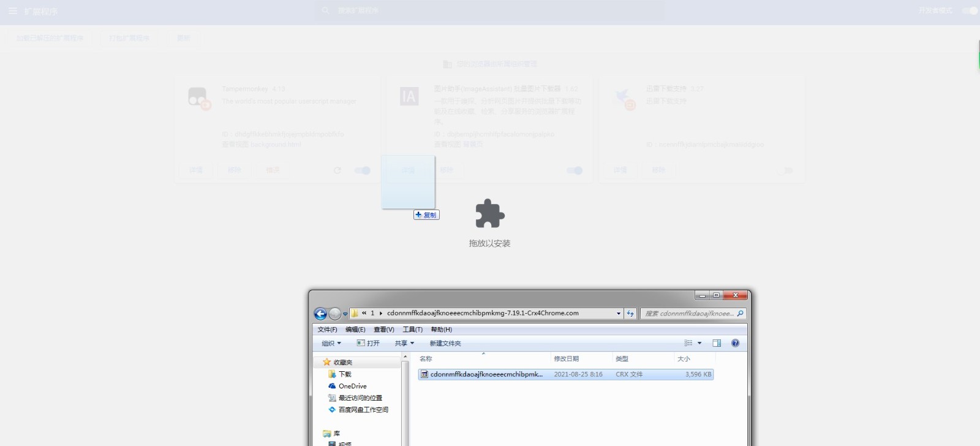
Task: Open the 工具(T) menu
Action: click(x=412, y=330)
